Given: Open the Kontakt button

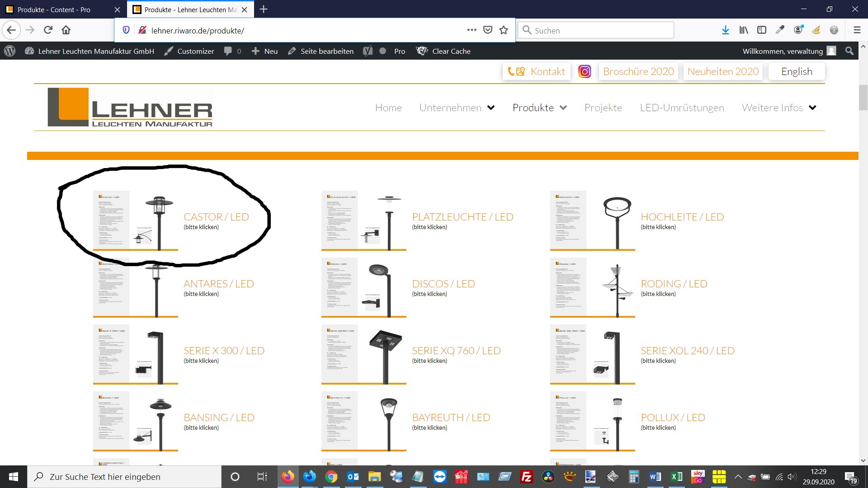Looking at the screenshot, I should [536, 71].
